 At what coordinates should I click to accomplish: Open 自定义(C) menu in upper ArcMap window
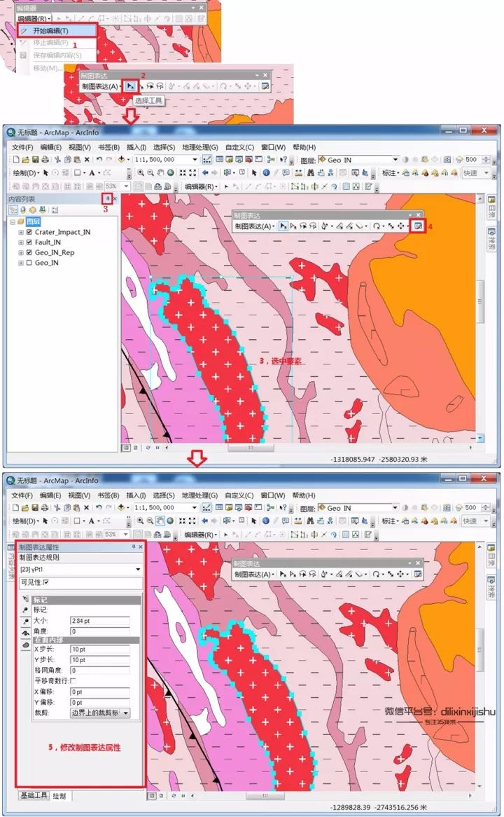[x=239, y=147]
